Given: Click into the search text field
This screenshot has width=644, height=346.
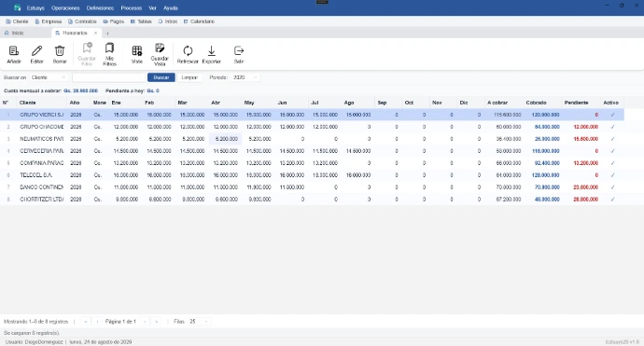Looking at the screenshot, I should pyautogui.click(x=109, y=77).
